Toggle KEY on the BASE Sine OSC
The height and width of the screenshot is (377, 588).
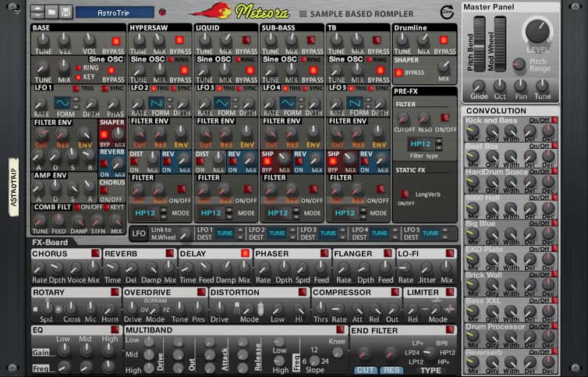click(x=78, y=77)
